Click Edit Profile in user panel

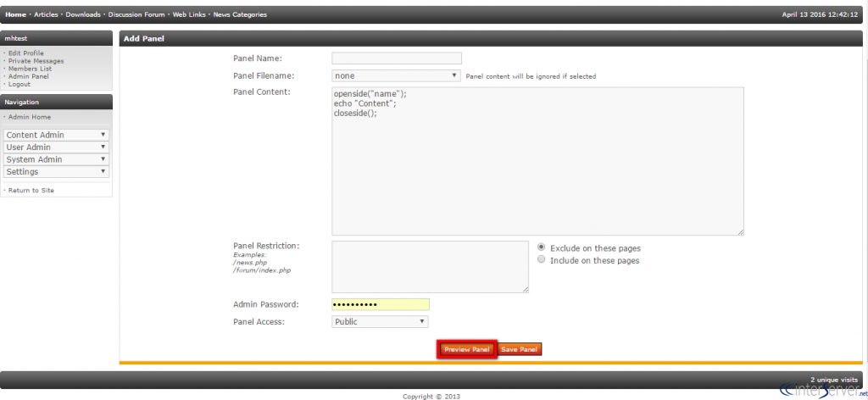pyautogui.click(x=26, y=53)
